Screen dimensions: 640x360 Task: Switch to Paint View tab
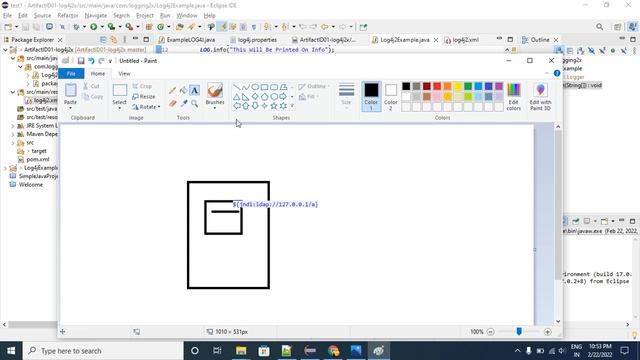pyautogui.click(x=124, y=74)
